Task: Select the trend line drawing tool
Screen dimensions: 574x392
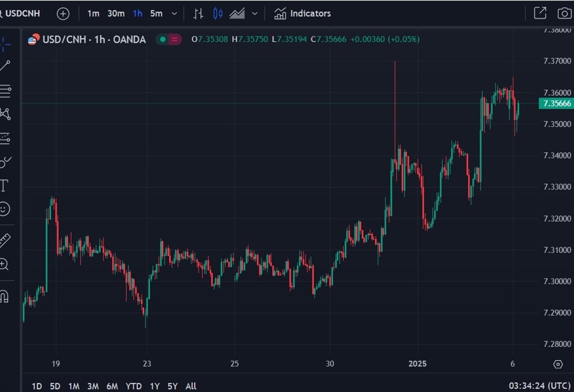Action: point(6,66)
